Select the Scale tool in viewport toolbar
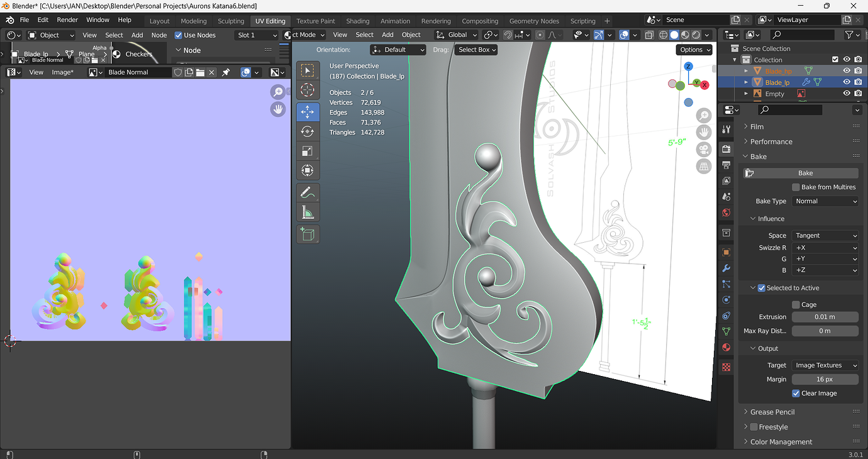 (x=308, y=151)
